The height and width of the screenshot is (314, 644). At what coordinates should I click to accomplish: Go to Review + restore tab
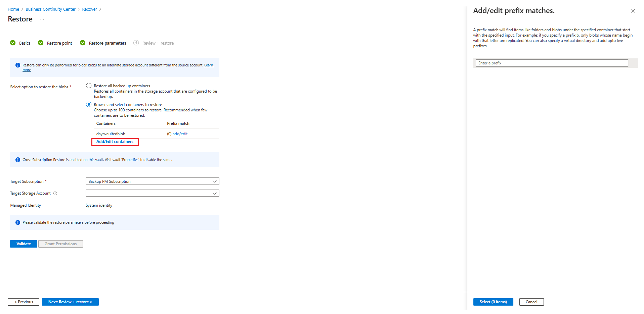pos(158,43)
